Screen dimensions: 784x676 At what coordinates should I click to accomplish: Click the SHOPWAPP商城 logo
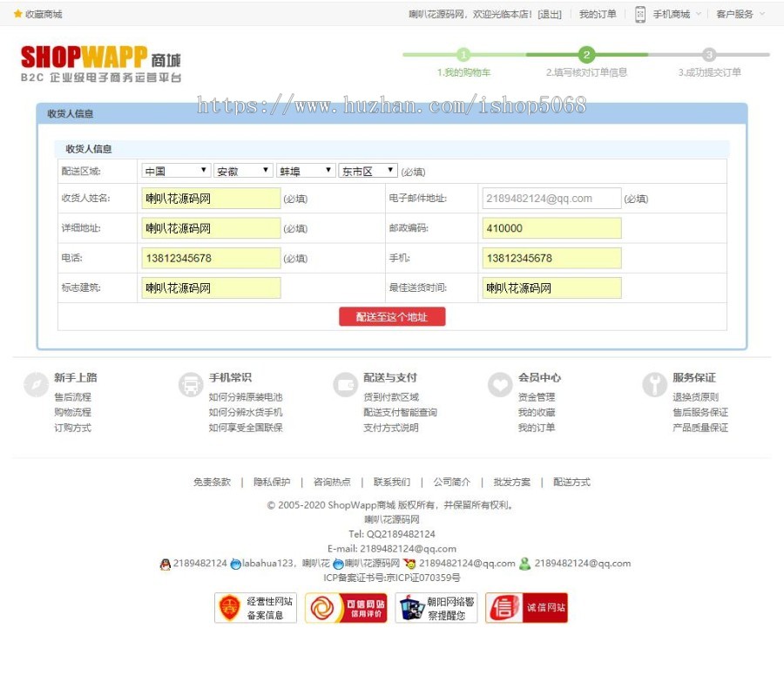click(x=100, y=64)
